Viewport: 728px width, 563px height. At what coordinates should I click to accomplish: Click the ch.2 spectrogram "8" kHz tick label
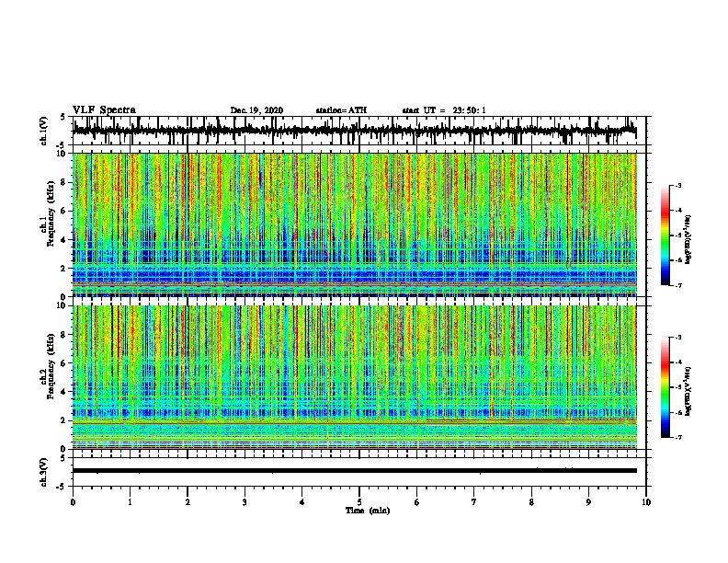coord(64,335)
